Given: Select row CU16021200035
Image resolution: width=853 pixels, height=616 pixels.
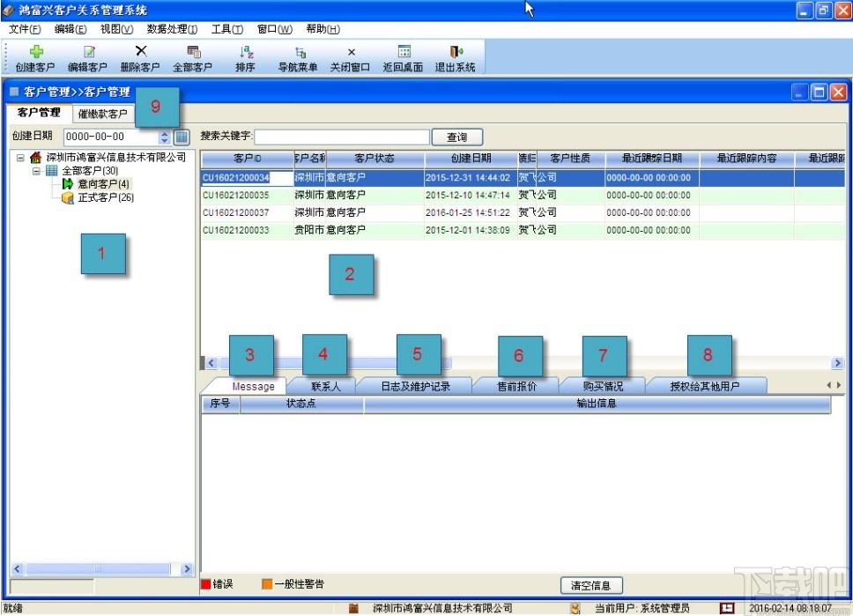Looking at the screenshot, I should tap(523, 196).
